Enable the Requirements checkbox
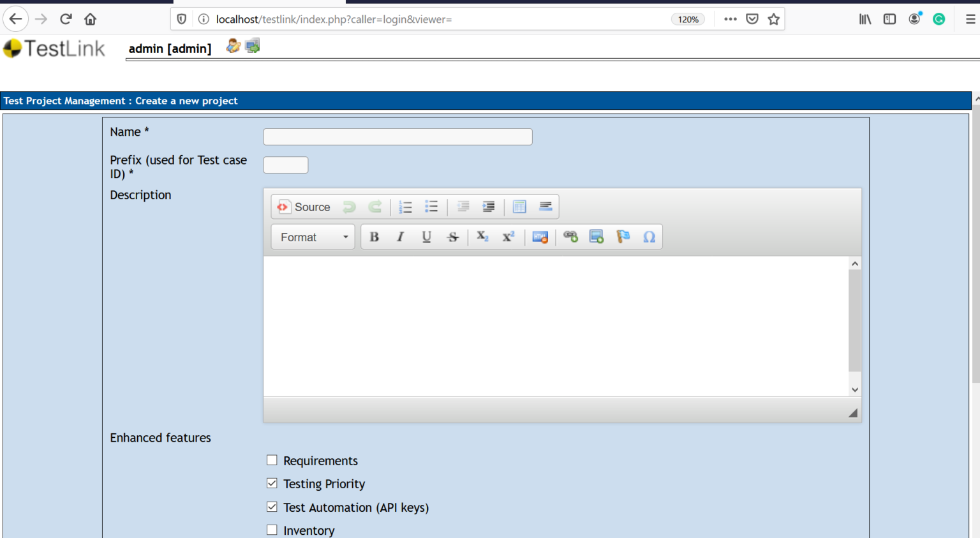Viewport: 980px width, 538px height. 272,460
